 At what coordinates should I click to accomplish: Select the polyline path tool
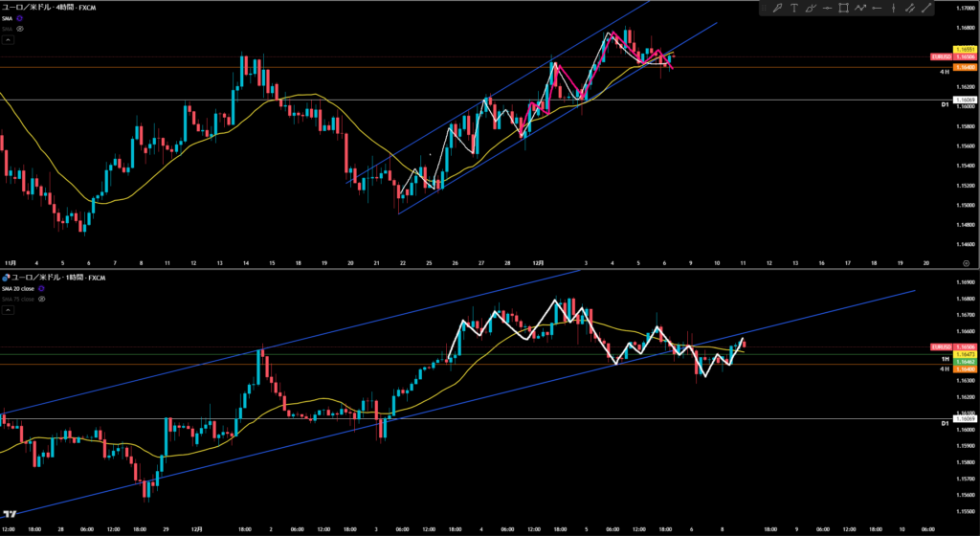click(x=862, y=9)
